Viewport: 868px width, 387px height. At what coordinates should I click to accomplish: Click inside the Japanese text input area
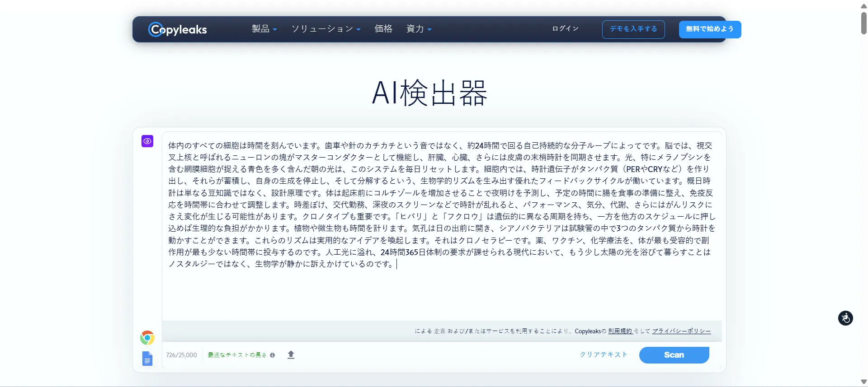(x=442, y=226)
